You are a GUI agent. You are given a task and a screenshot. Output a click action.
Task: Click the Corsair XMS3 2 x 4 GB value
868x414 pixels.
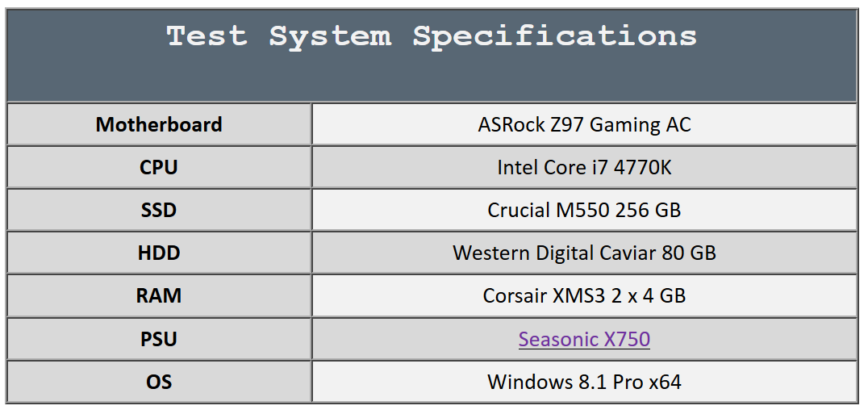coord(585,295)
